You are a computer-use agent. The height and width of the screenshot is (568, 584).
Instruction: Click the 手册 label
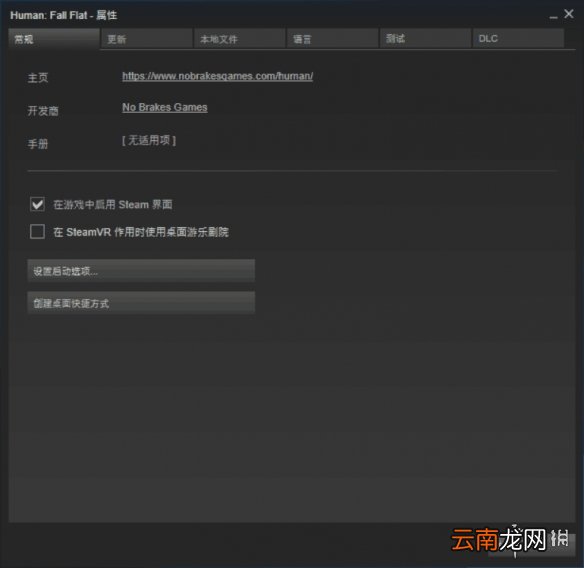pyautogui.click(x=38, y=144)
